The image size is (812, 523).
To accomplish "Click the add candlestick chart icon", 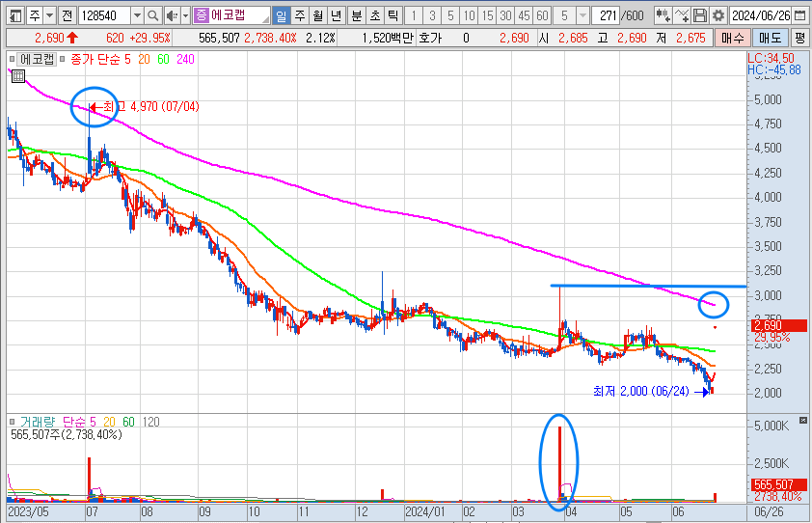I will click(x=663, y=15).
